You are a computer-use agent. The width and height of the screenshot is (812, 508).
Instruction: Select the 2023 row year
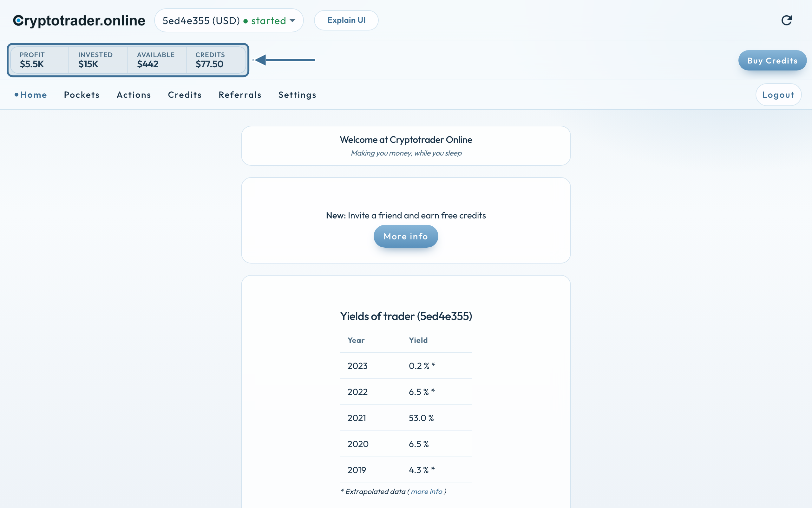[357, 365]
